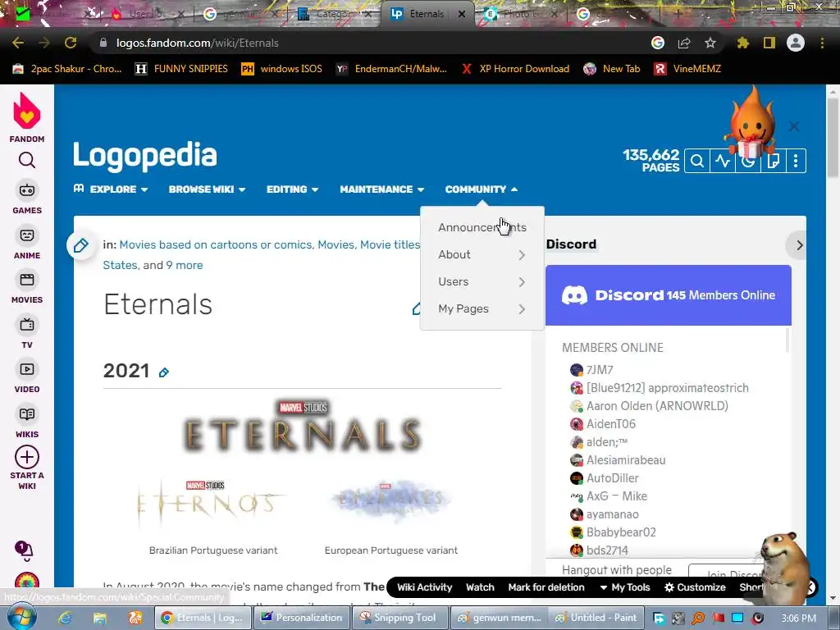Go back using browser back arrow
This screenshot has height=630, width=840.
pyautogui.click(x=18, y=43)
